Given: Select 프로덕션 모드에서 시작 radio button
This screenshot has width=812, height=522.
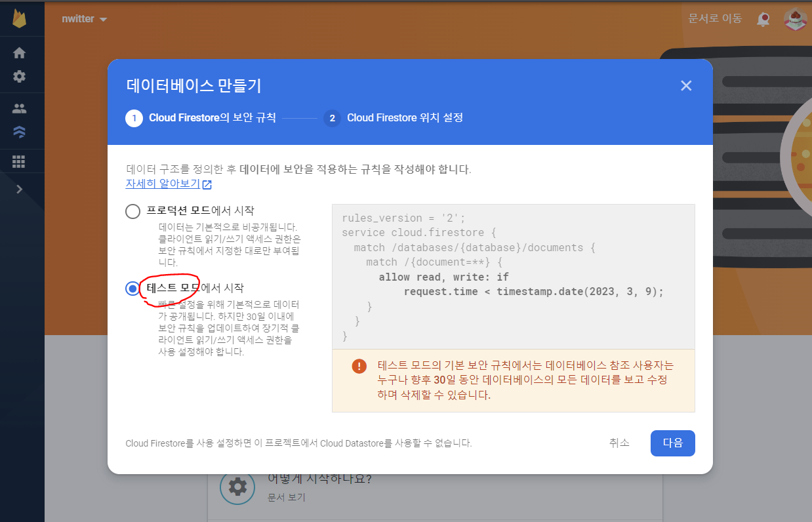Looking at the screenshot, I should pos(132,211).
